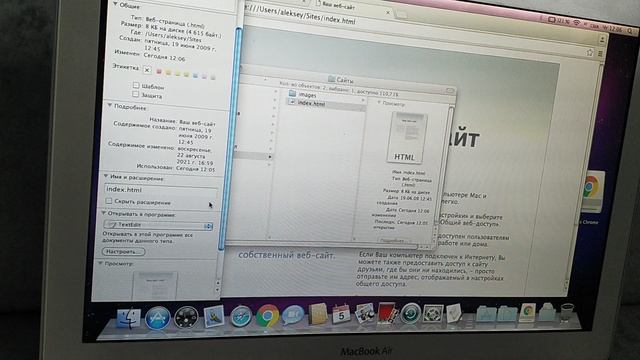
Task: Open the Preview app in the Dock
Action: point(213,317)
